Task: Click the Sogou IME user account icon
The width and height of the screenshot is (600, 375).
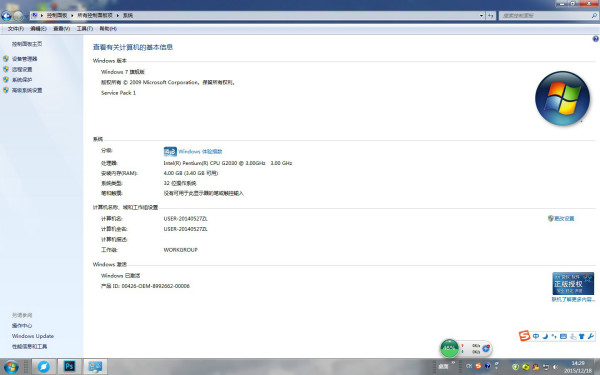Action: [573, 336]
